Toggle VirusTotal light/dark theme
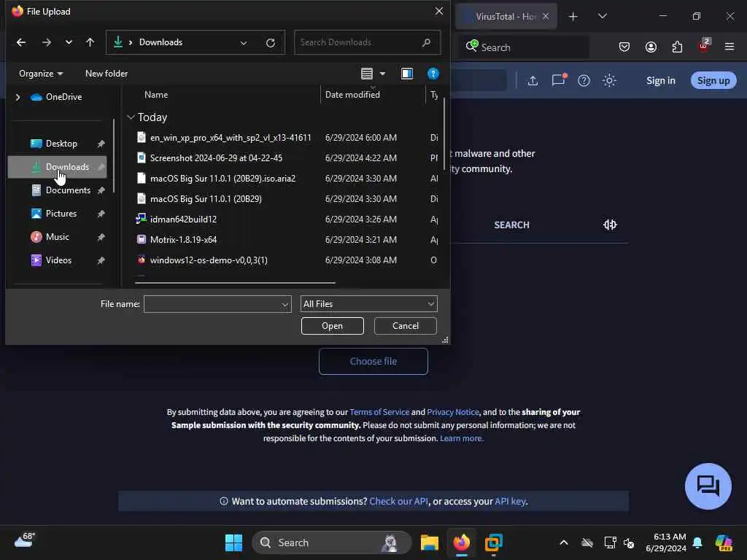The height and width of the screenshot is (560, 747). click(x=609, y=80)
